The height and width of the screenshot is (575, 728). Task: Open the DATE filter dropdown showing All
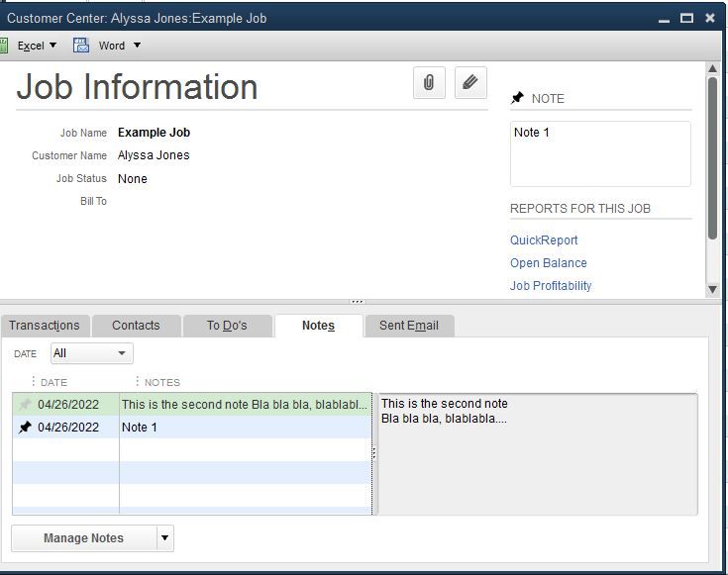[x=92, y=353]
